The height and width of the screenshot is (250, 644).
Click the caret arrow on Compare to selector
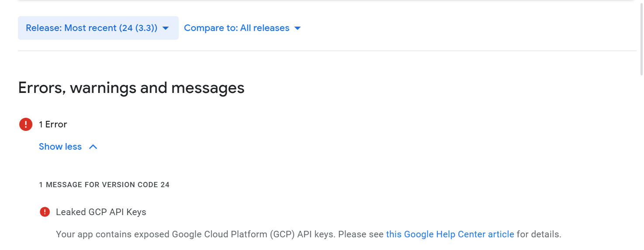(298, 28)
